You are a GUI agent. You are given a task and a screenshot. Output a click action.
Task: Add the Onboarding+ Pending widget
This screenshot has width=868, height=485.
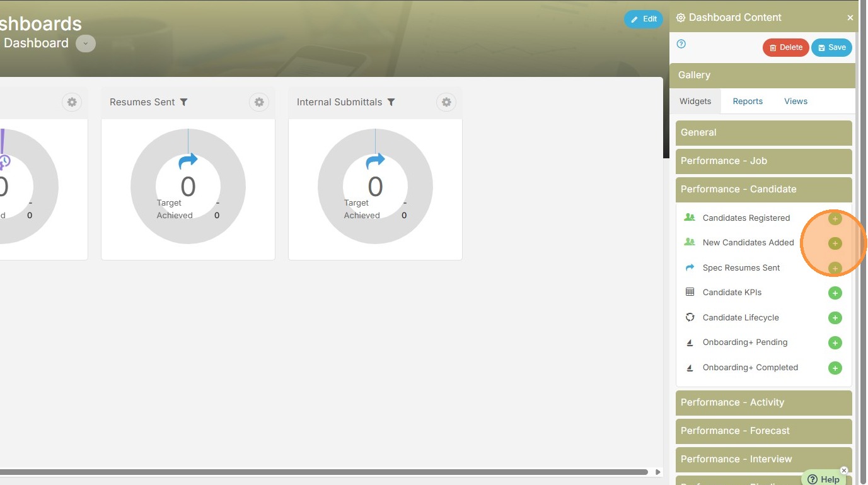coord(835,343)
